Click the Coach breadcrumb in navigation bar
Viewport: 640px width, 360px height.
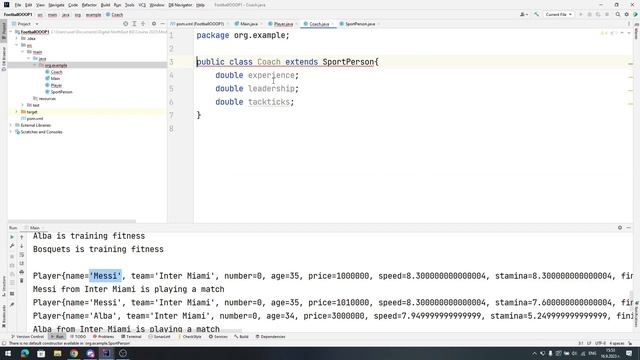[x=114, y=14]
